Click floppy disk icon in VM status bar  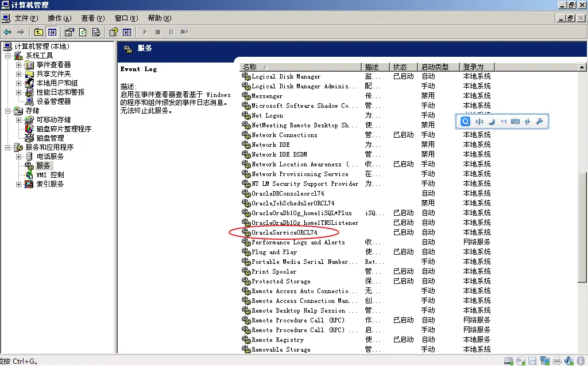pyautogui.click(x=532, y=361)
